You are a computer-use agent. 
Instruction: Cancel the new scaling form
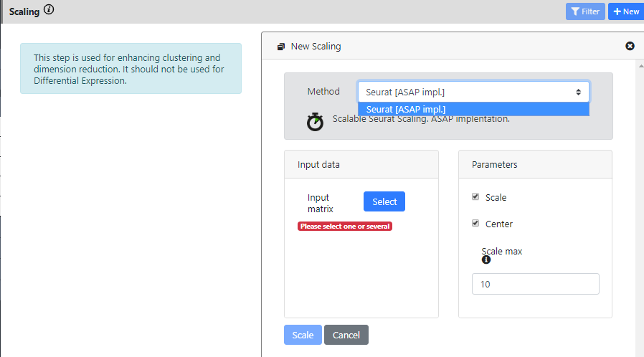346,335
